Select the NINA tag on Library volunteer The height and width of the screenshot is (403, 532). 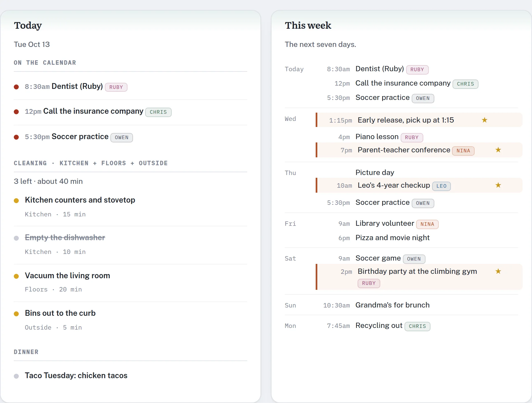click(x=427, y=224)
